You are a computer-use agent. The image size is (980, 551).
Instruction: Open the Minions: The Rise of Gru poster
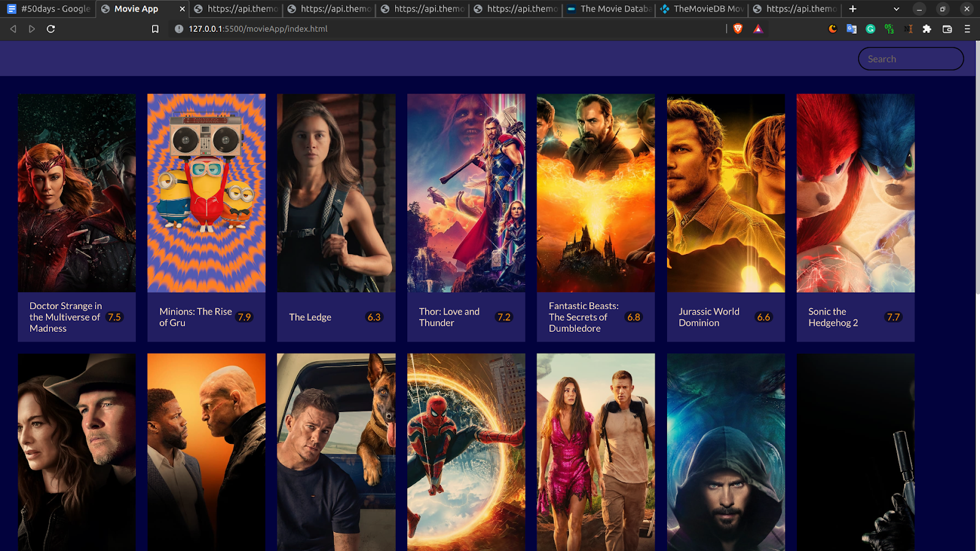pyautogui.click(x=206, y=193)
